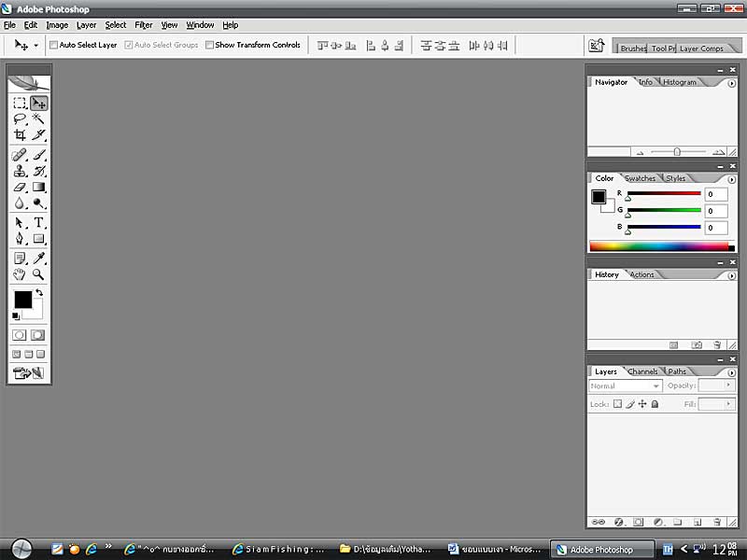The image size is (747, 560).
Task: Jump to ImageReady button
Action: tap(29, 372)
